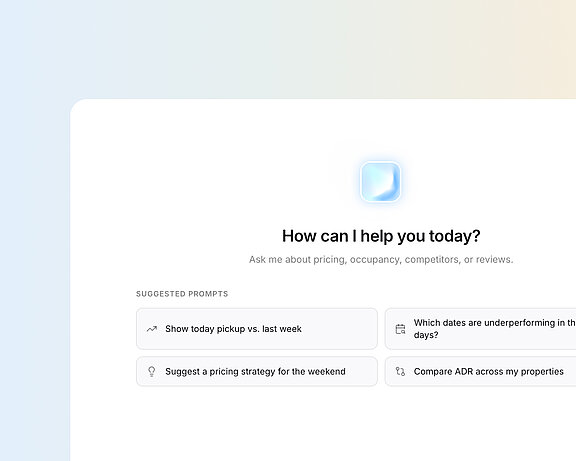Click the "Ask me about pricing" subtitle

tap(381, 259)
